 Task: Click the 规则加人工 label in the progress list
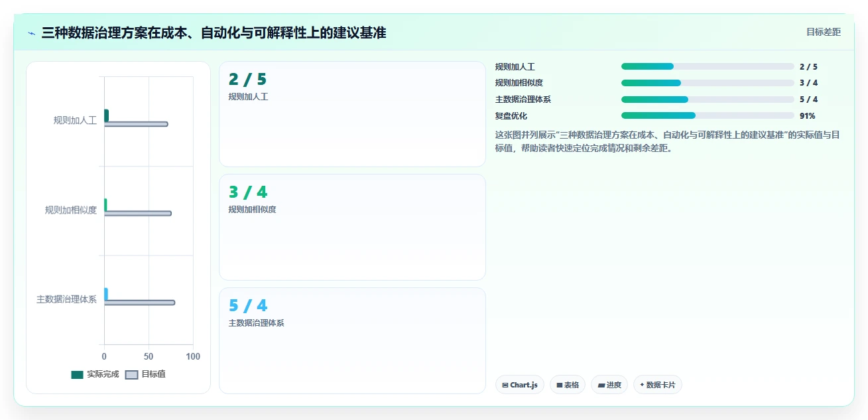tap(515, 66)
